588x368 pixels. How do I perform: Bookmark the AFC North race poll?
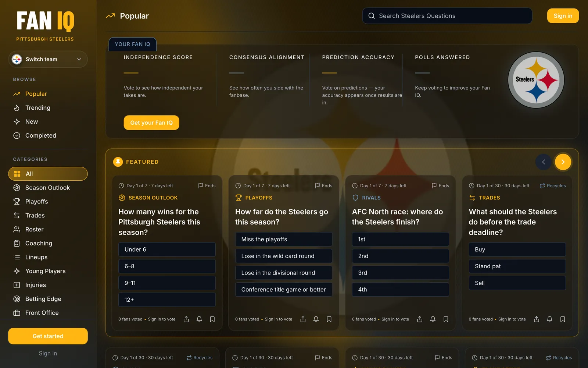(446, 319)
